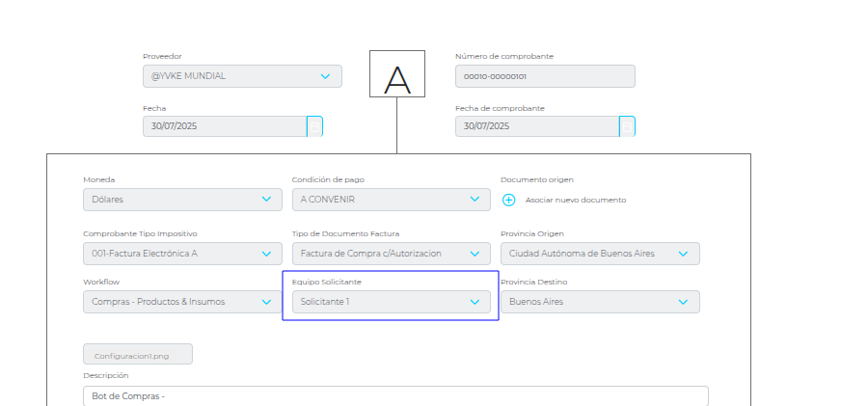Click the Fecha de comprobante date field
The height and width of the screenshot is (406, 868).
coord(536,126)
